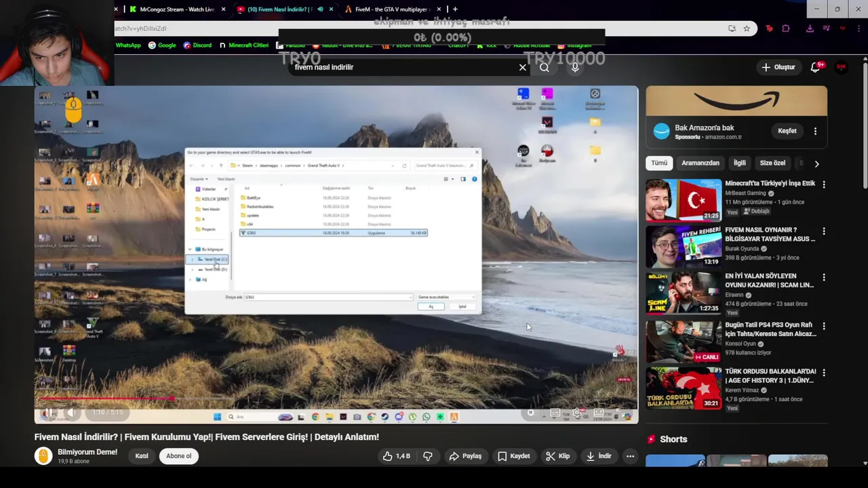Run the search with the magnifier icon
This screenshot has width=868, height=488.
[545, 67]
